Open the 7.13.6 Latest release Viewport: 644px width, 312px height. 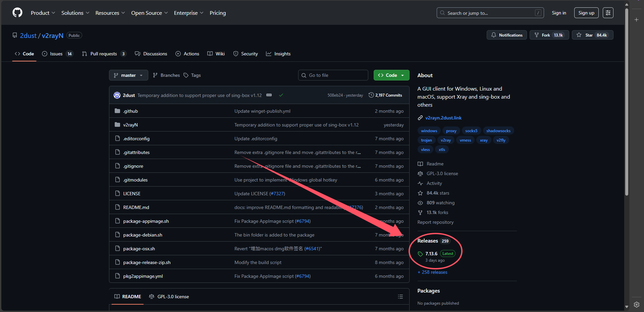pyautogui.click(x=436, y=257)
